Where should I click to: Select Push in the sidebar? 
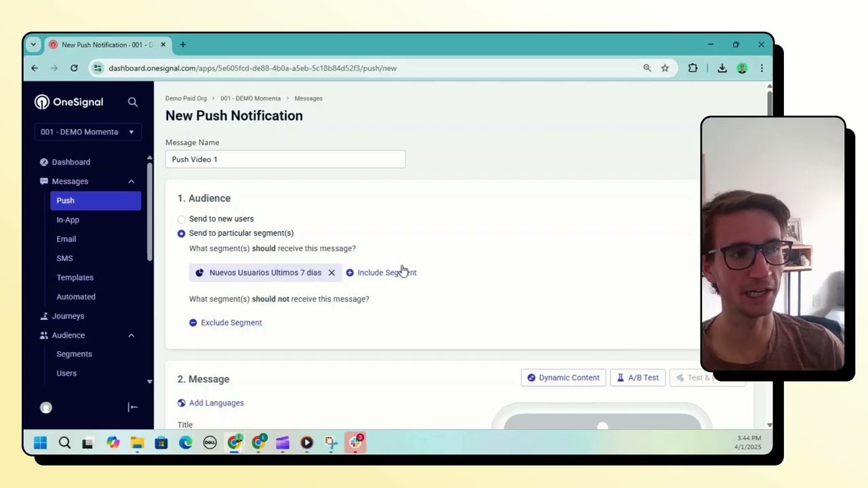pos(96,201)
